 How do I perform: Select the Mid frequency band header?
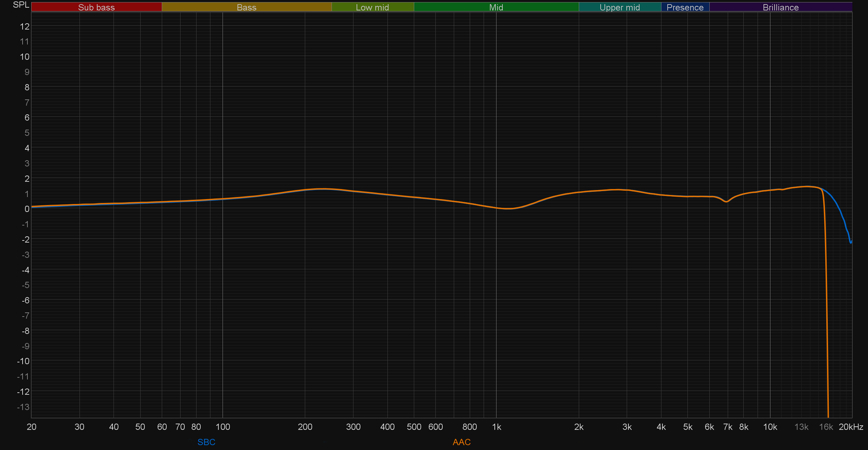pos(496,7)
